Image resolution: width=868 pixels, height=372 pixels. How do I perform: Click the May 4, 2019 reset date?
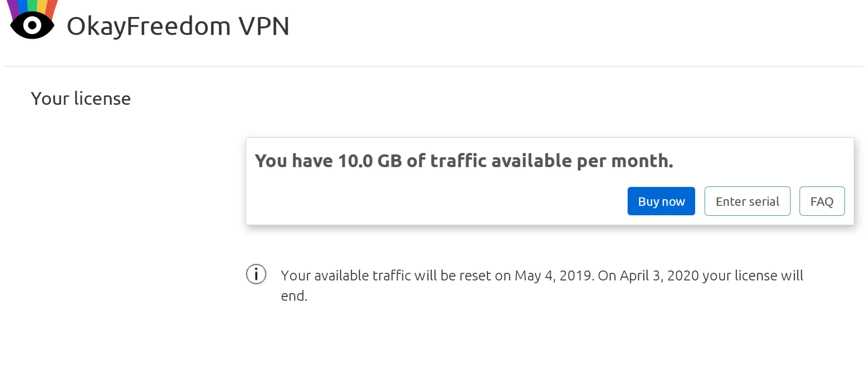553,276
